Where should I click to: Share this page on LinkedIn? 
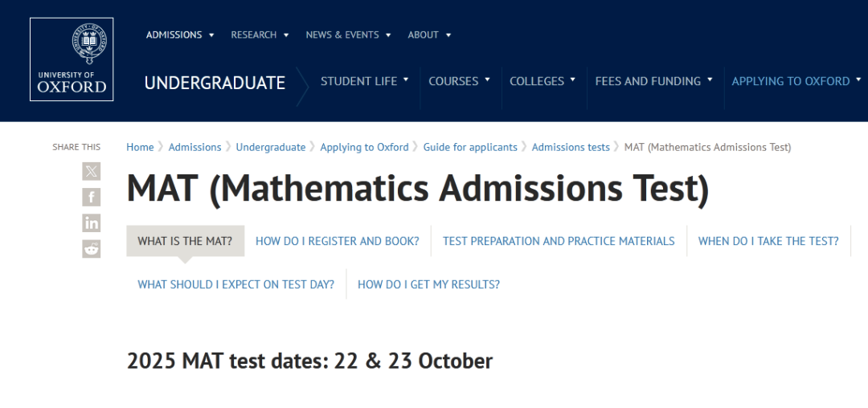click(92, 222)
